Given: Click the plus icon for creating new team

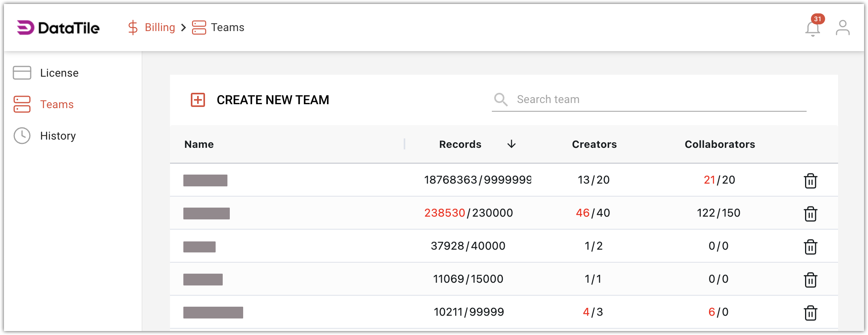Looking at the screenshot, I should tap(198, 100).
